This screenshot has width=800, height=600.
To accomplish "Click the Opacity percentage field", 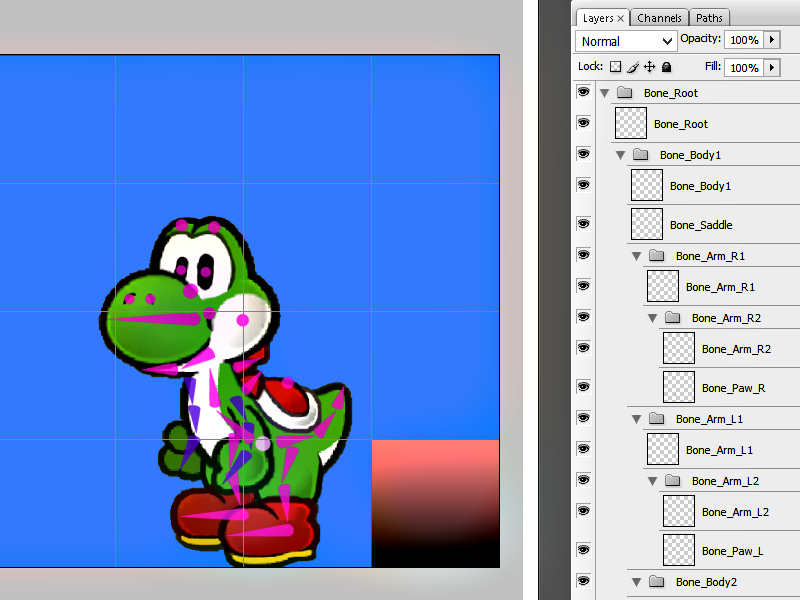I will (744, 40).
